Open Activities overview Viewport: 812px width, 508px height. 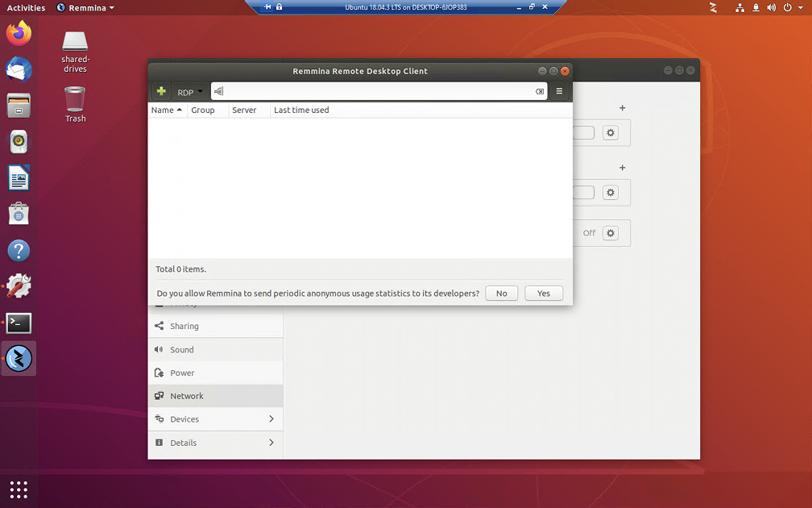click(26, 8)
